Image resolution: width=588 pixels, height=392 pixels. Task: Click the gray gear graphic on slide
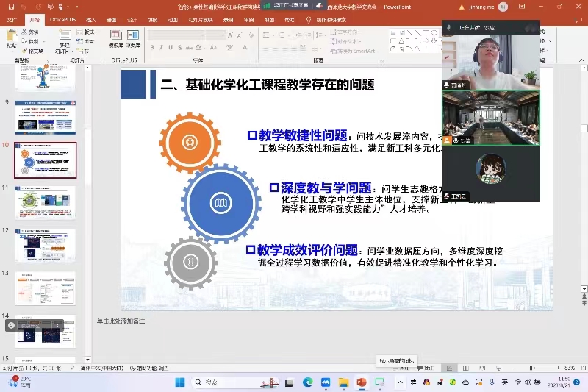(191, 262)
